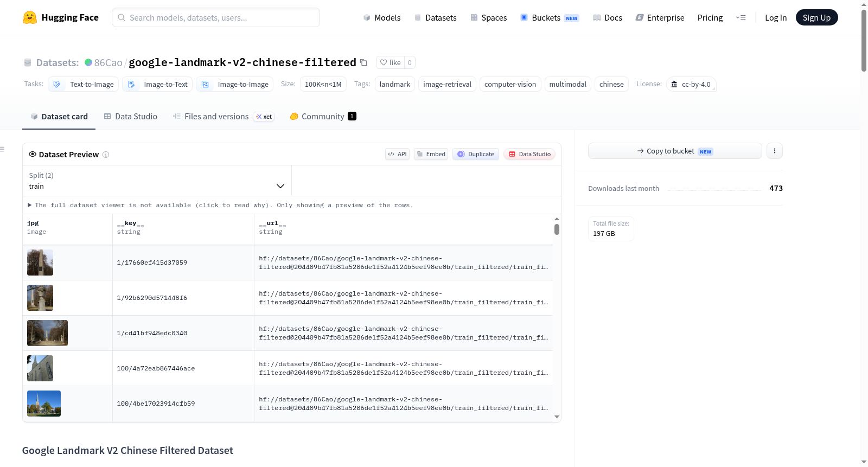Select the landmark tag

click(395, 84)
